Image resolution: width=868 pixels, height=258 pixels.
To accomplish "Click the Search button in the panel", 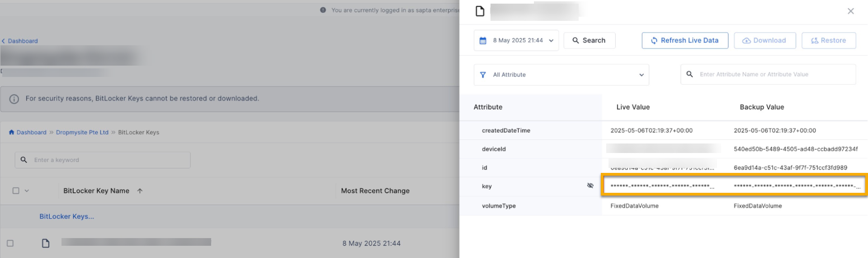I will pyautogui.click(x=590, y=40).
